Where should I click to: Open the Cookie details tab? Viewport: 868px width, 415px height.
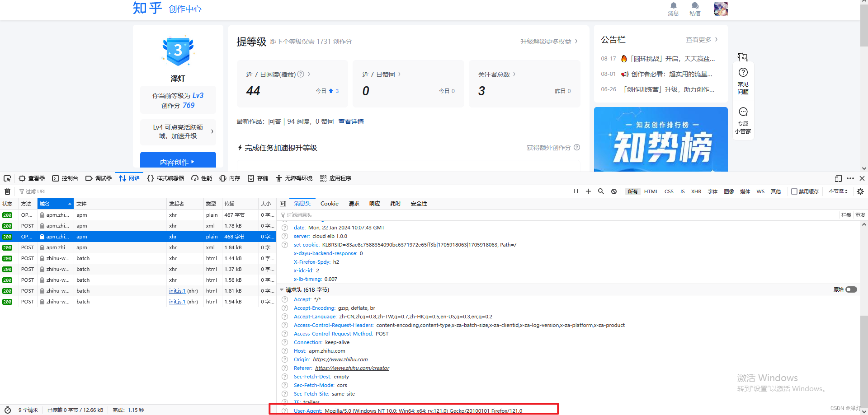click(330, 204)
